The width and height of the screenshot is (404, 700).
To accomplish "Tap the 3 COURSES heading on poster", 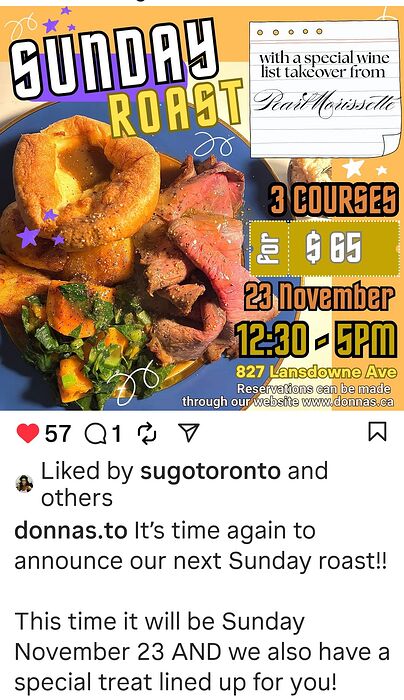I will tap(332, 200).
